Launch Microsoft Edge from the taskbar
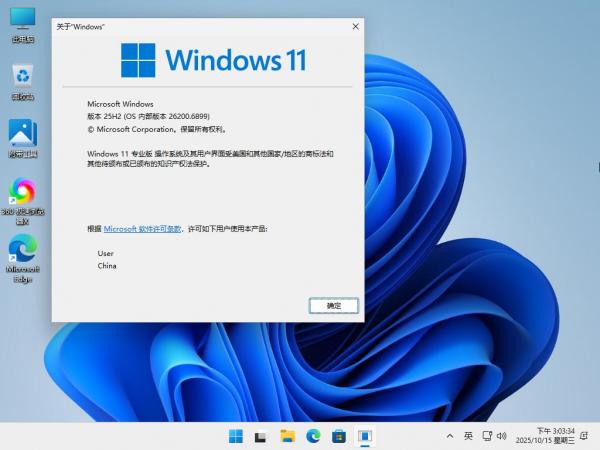 (313, 436)
